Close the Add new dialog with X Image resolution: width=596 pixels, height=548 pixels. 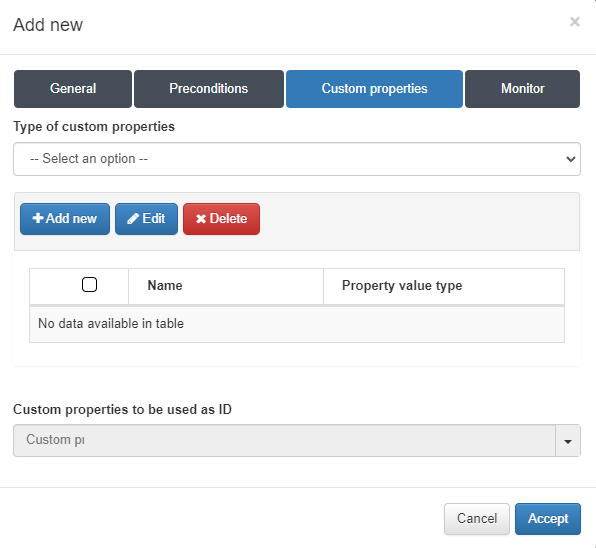[x=575, y=22]
